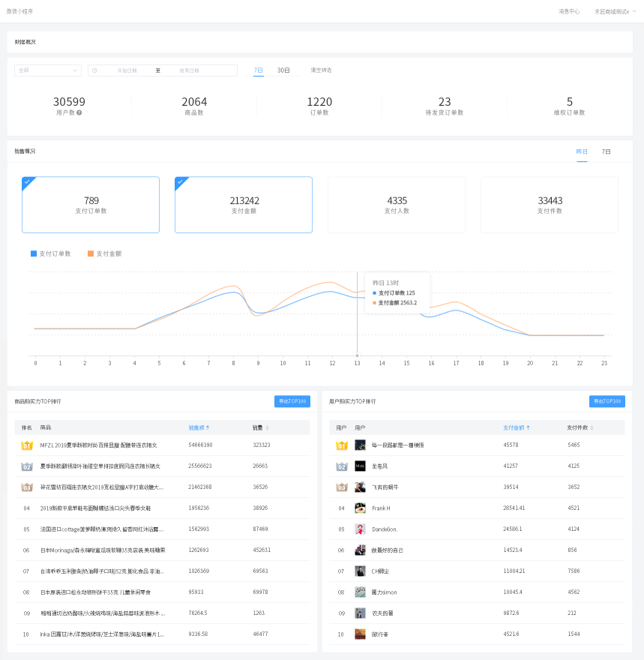The width and height of the screenshot is (644, 660).
Task: Click avatar of user Frank H
Action: click(360, 508)
